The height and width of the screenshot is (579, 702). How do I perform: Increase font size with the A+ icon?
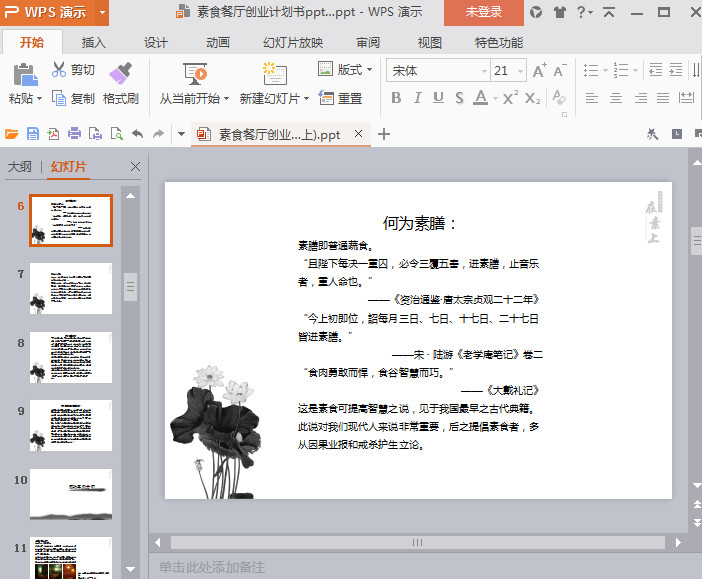540,70
